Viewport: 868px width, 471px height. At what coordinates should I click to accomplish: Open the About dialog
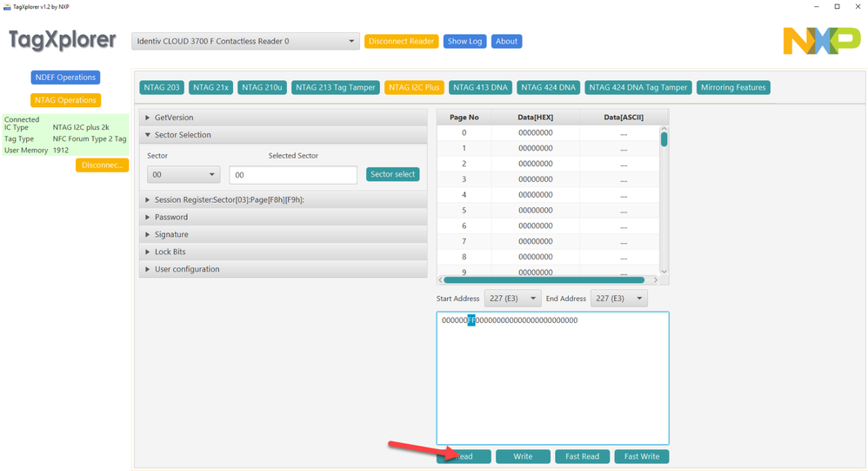click(506, 41)
